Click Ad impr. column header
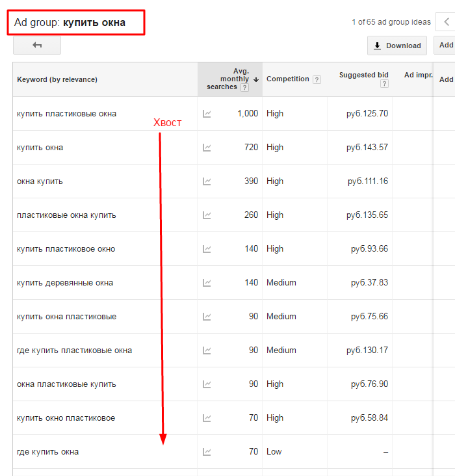Screen dimensions: 455x476 tap(418, 75)
